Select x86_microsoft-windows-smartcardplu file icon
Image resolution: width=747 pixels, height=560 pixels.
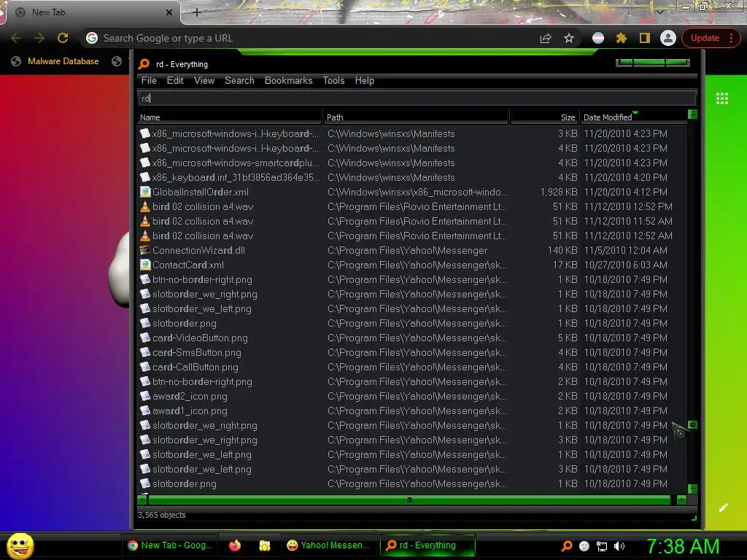coord(145,163)
